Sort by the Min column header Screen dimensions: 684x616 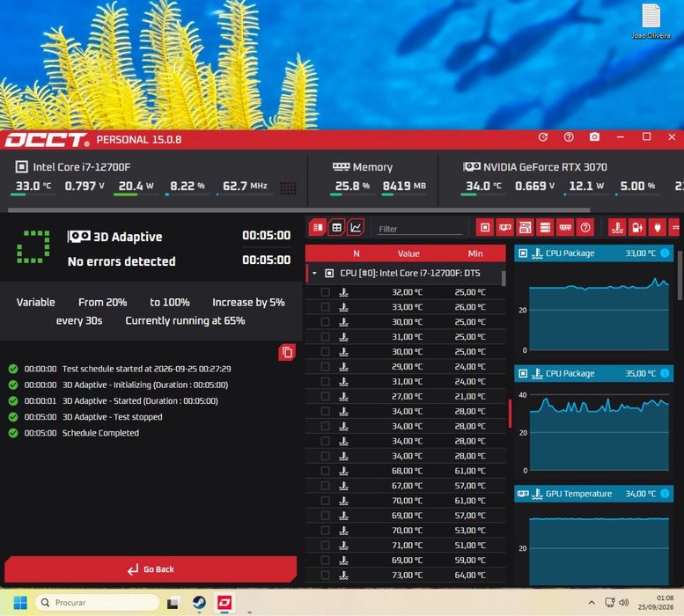tap(475, 253)
